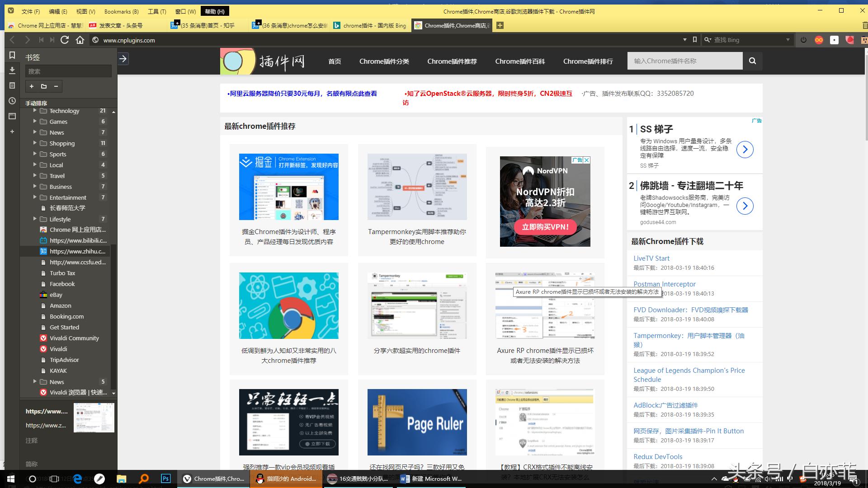Open the Downloads panel icon
Image resolution: width=868 pixels, height=488 pixels.
pos(12,71)
